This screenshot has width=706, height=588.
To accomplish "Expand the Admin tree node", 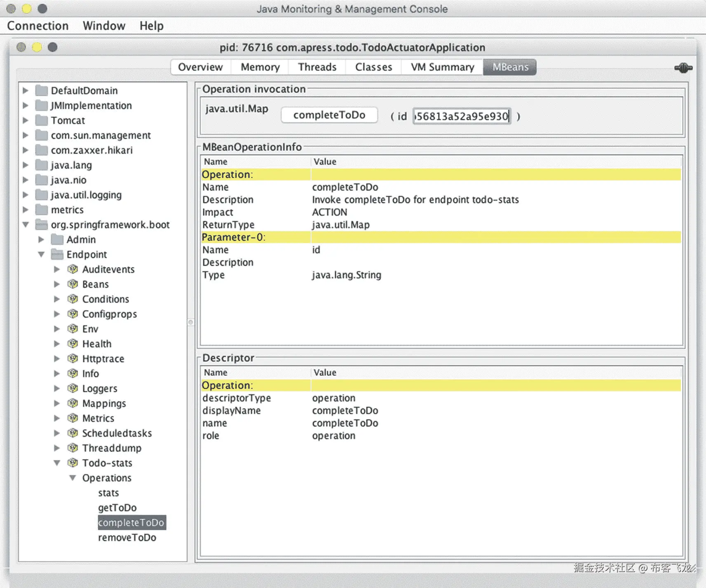I will (x=41, y=239).
